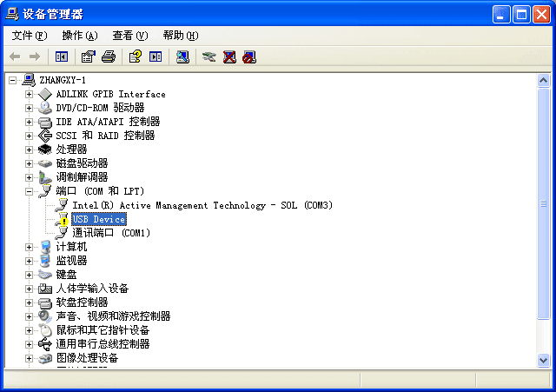The width and height of the screenshot is (556, 392).
Task: Collapse the 端口 (COM 和 LPT) node
Action: [29, 191]
